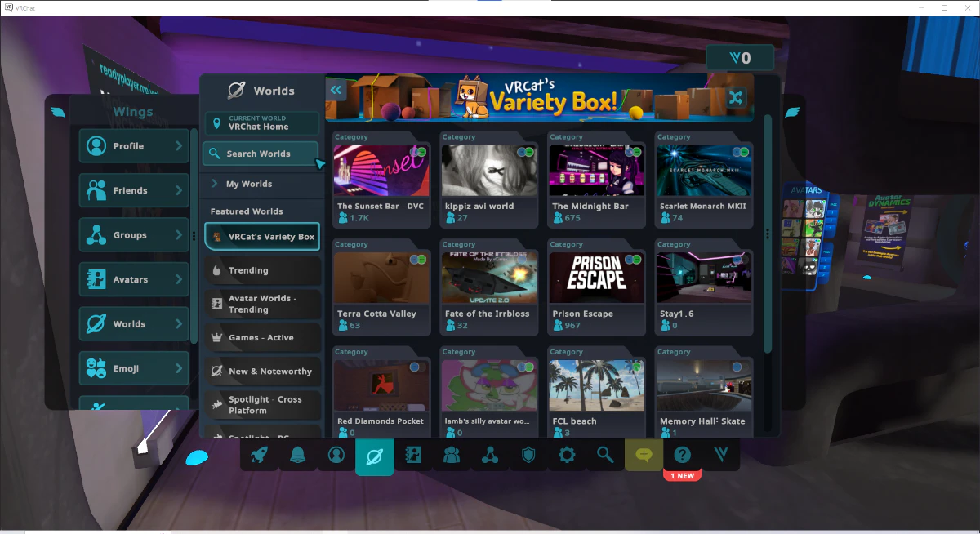Open the Terra Cotta Valley world

pyautogui.click(x=381, y=287)
